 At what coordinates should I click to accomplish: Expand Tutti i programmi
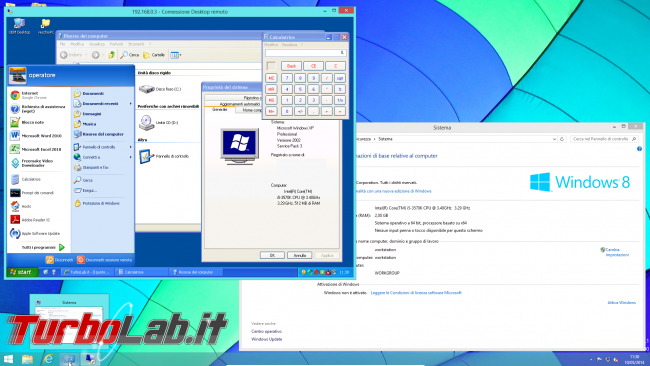[43, 247]
